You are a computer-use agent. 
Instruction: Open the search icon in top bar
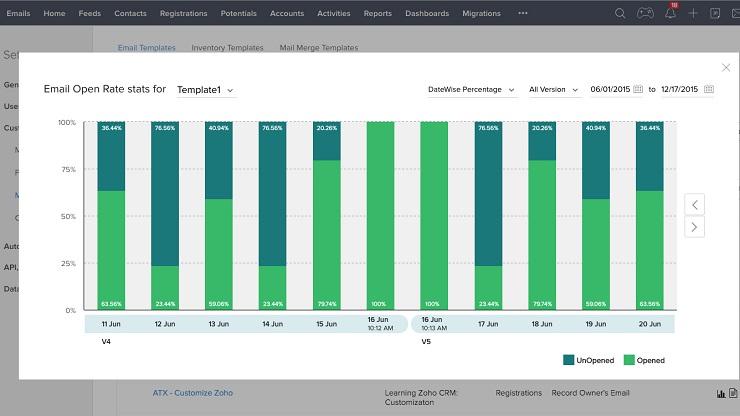pos(620,13)
